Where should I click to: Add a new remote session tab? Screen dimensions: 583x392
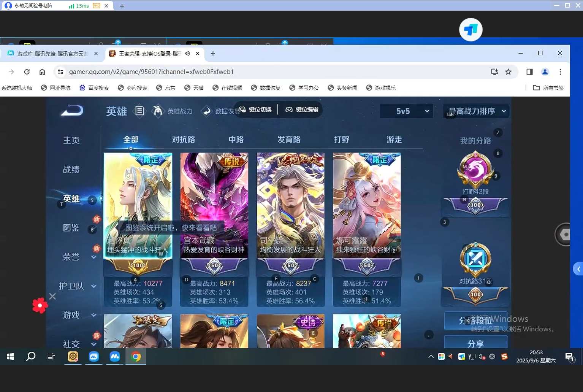[x=122, y=6]
